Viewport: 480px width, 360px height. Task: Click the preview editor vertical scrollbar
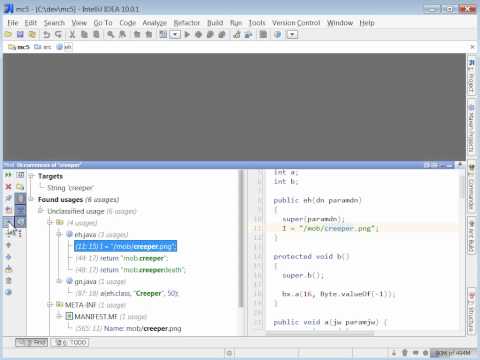coord(462,187)
